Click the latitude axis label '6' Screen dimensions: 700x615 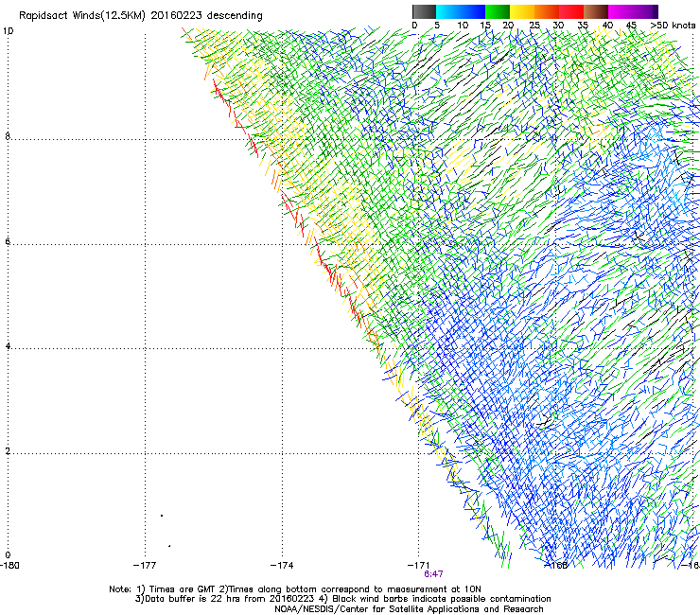(8, 241)
